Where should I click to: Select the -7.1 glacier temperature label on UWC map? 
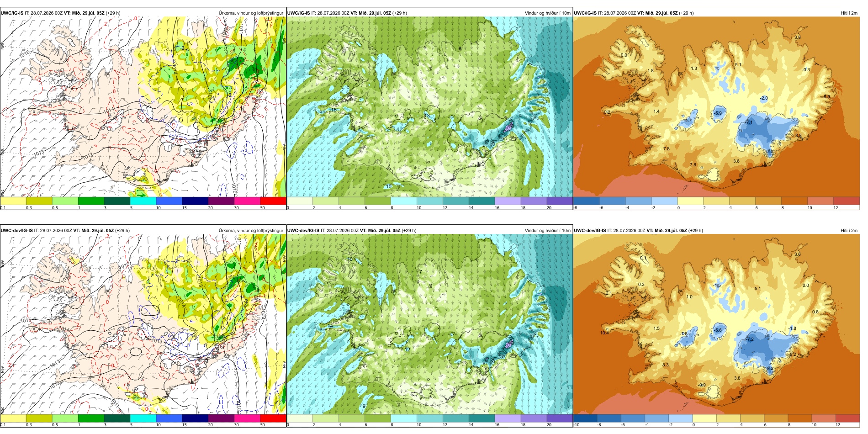pyautogui.click(x=749, y=122)
